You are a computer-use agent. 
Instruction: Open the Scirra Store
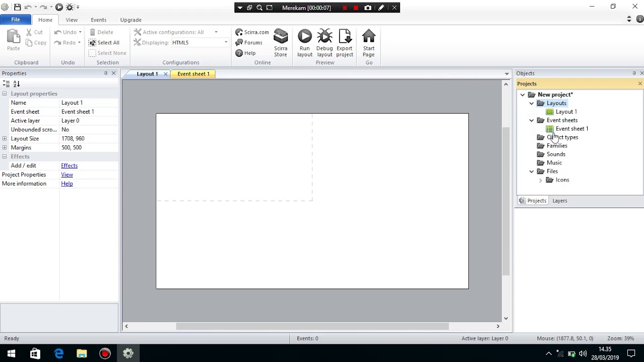pos(281,43)
